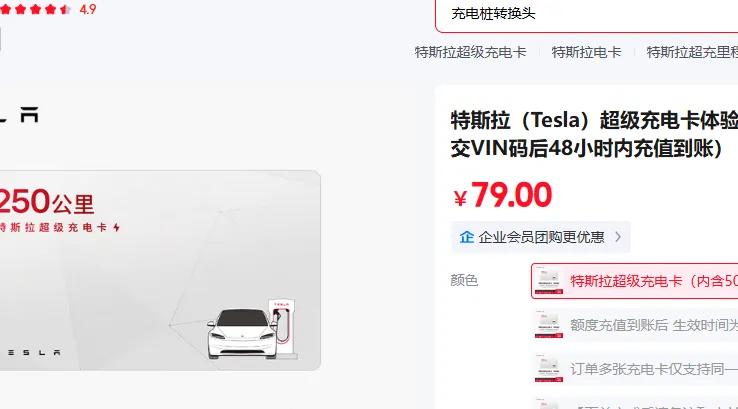
Task: Open the 企业会员团购更优惠 chevron arrow
Action: [618, 237]
